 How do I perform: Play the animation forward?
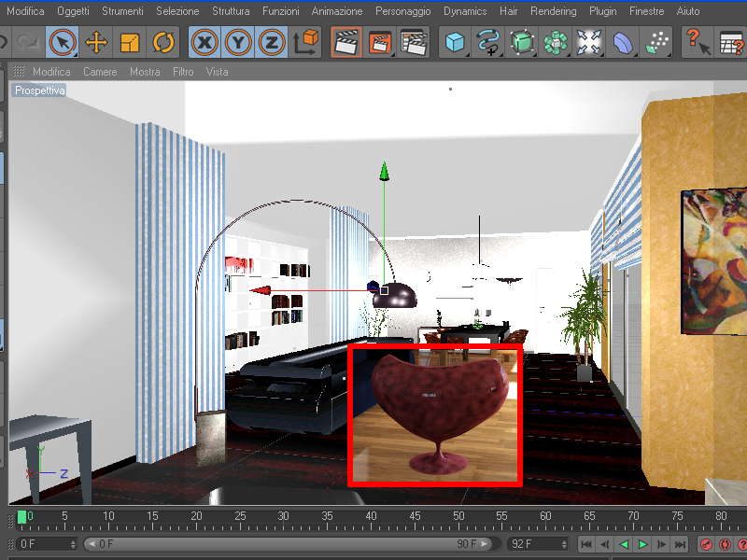click(642, 544)
